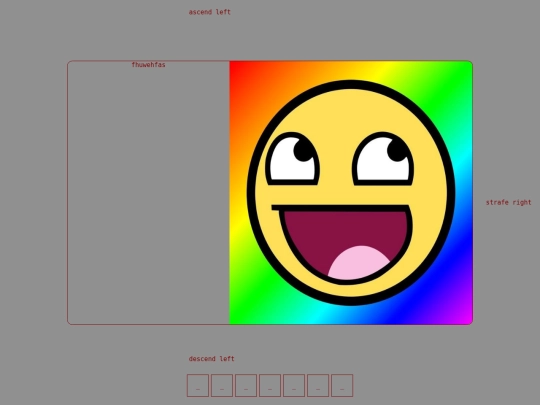540x405 pixels.
Task: Click the "fhuwehfas" panel title
Action: tap(148, 65)
